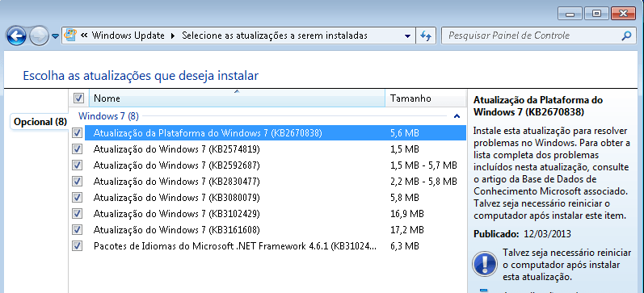Click the Back navigation arrow
Viewport: 644px width, 293px height.
(x=16, y=36)
